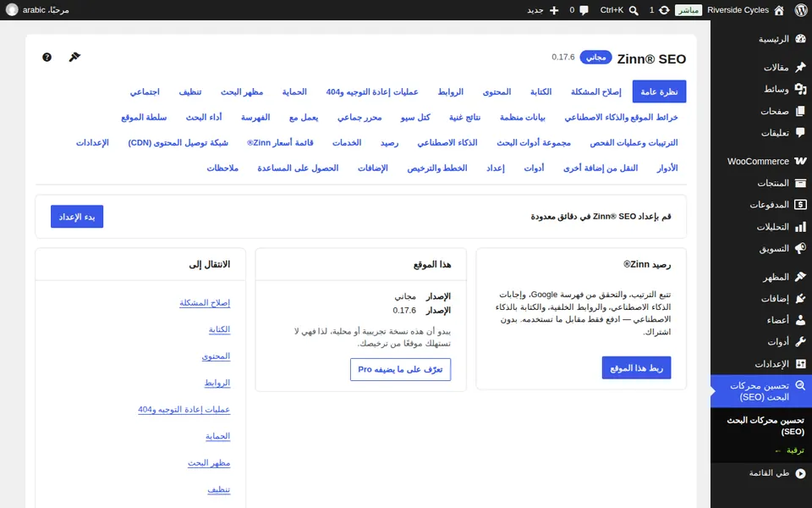812x508 pixels.
Task: Follow the المحتوى link in الانتقال إلى
Action: pyautogui.click(x=216, y=356)
